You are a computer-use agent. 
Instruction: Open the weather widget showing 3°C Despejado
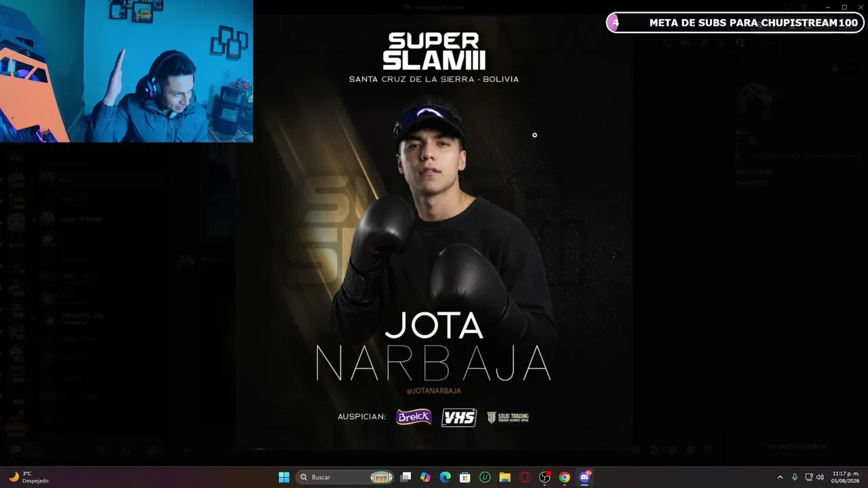coord(28,477)
